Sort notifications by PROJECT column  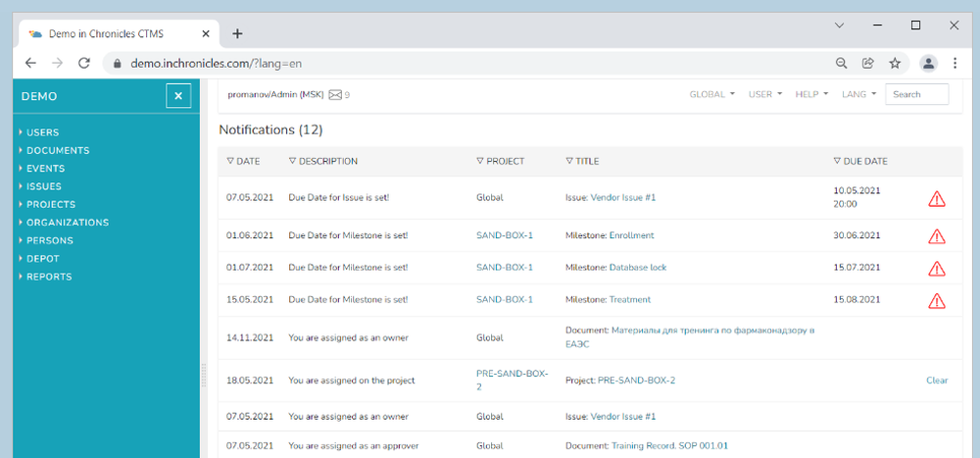pos(500,162)
